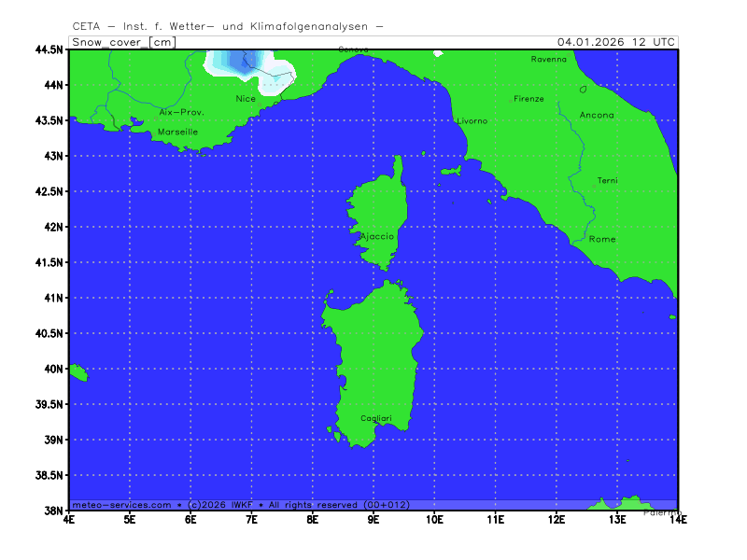This screenshot has width=747, height=560.
Task: Click the Snow_cover [cm] parameter label
Action: pos(123,42)
